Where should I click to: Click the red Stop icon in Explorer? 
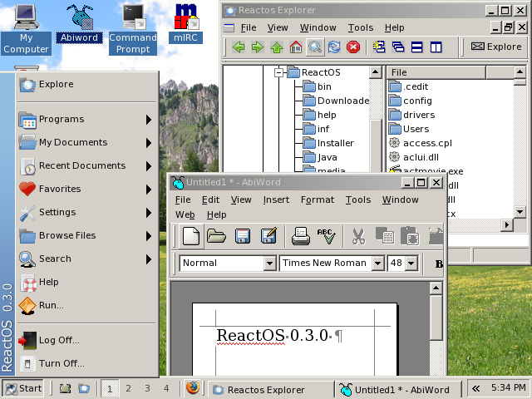[x=353, y=47]
